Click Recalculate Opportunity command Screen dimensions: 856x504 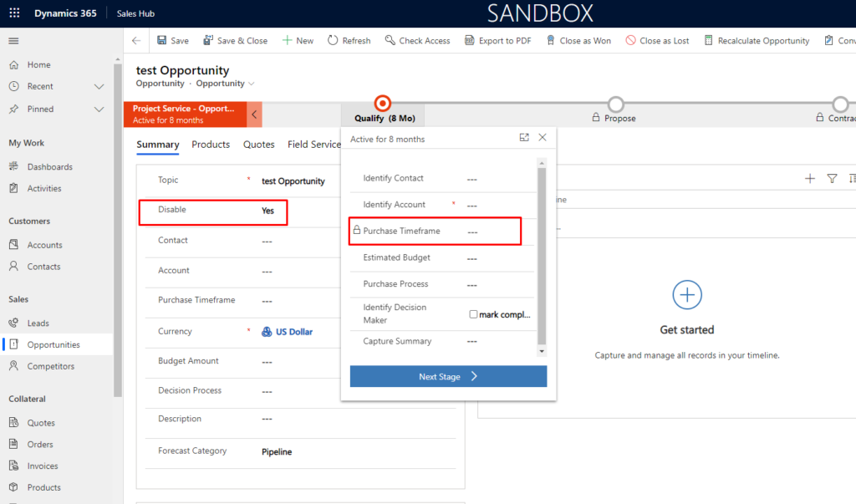tap(757, 40)
